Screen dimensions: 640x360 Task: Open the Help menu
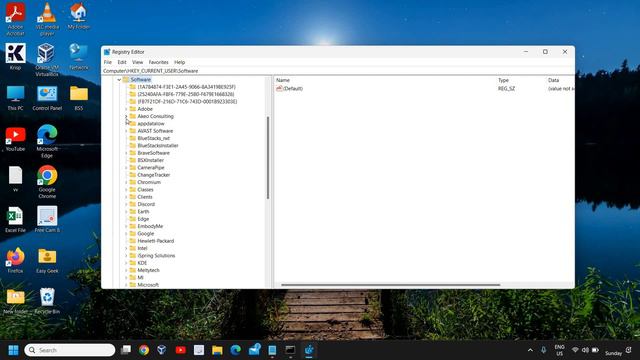tap(180, 62)
